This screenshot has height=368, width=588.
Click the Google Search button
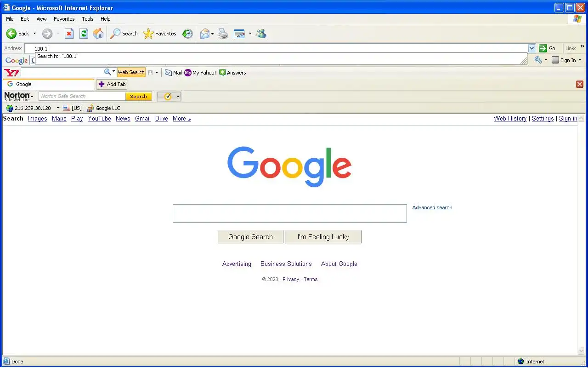coord(250,237)
